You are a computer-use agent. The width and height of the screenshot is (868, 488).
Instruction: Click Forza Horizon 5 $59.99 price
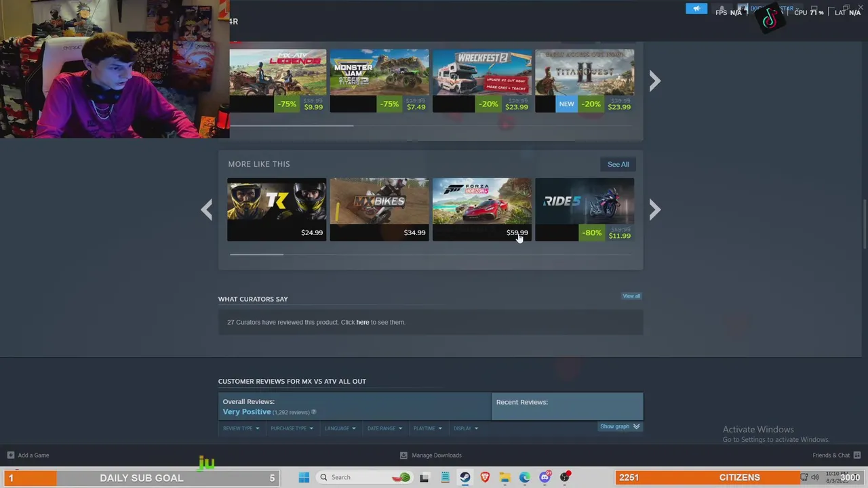coord(517,232)
